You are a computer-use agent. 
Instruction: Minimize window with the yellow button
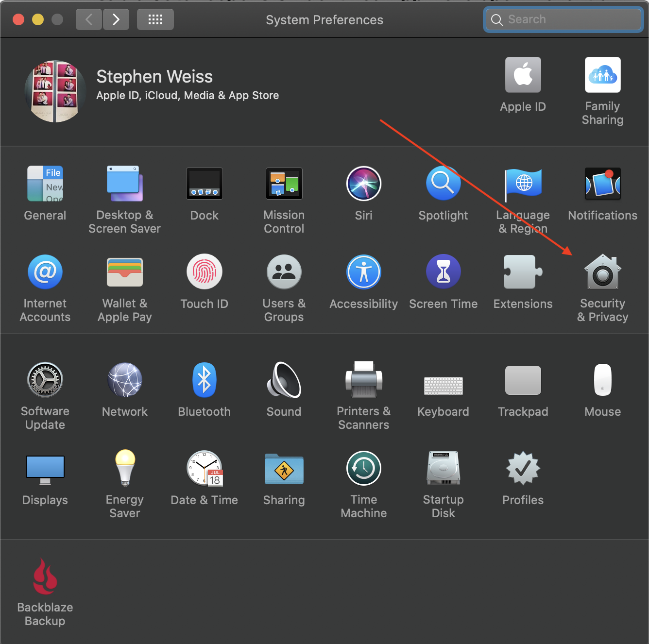coord(38,19)
